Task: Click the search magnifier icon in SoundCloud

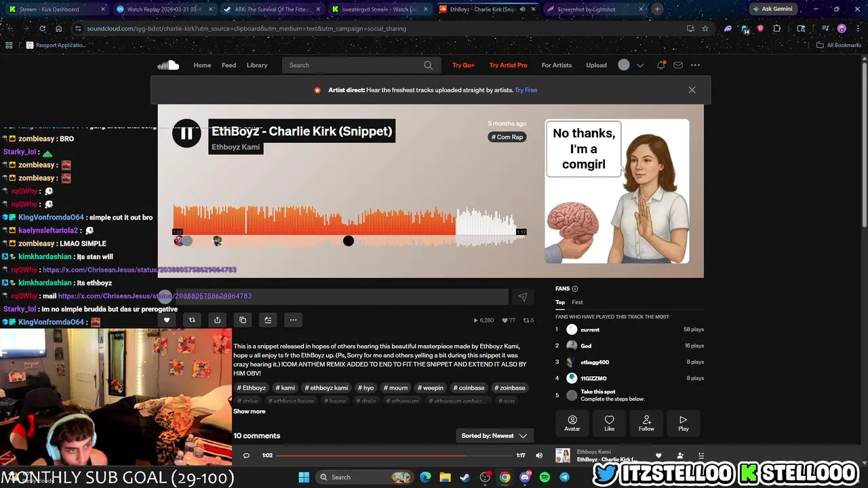Action: click(x=428, y=65)
